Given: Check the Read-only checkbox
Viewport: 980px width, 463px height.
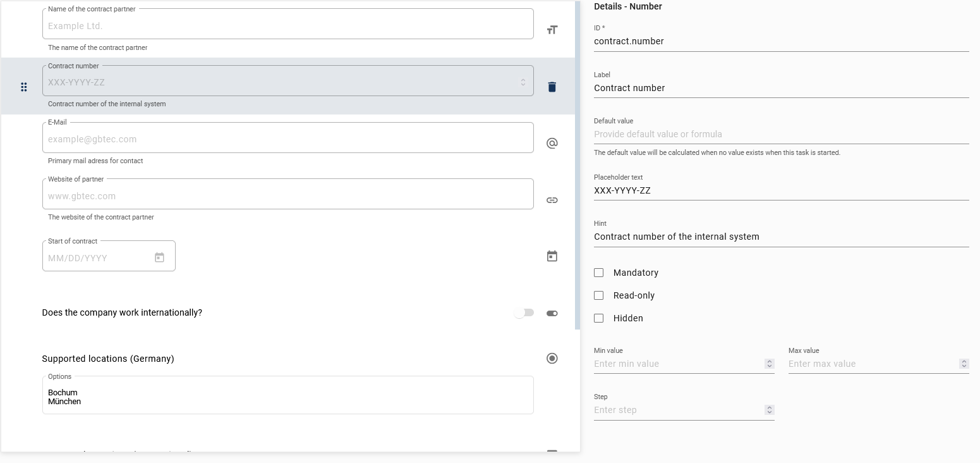Looking at the screenshot, I should [x=599, y=295].
